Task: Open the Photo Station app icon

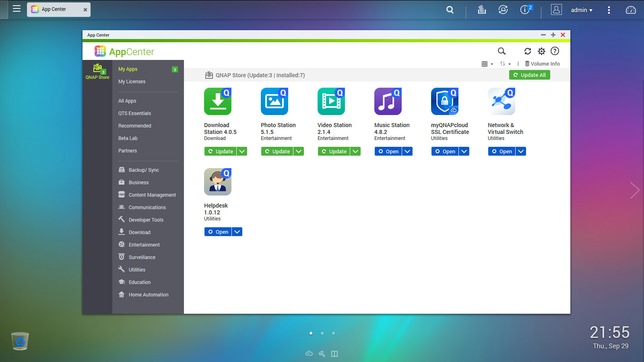Action: (x=275, y=101)
